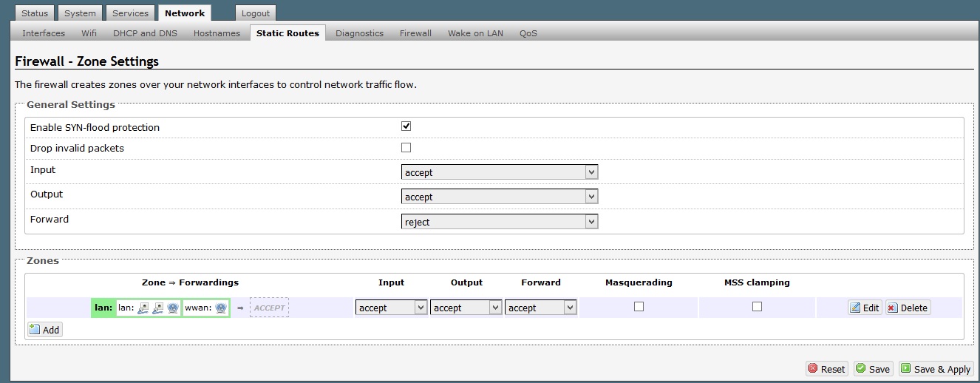Click the Save button

pyautogui.click(x=873, y=369)
